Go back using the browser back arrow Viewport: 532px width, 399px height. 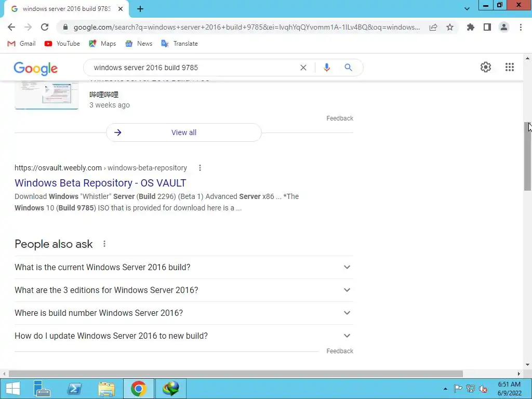(11, 27)
